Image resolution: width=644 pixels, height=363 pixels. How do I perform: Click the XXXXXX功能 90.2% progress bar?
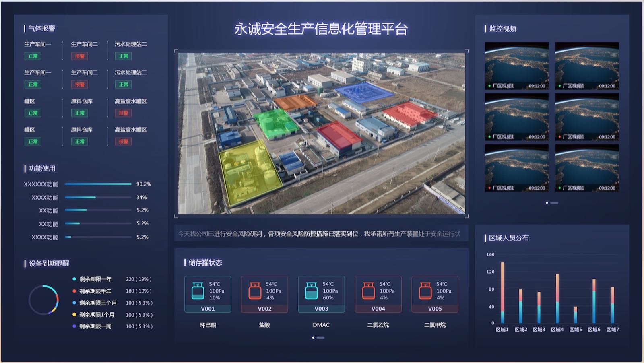tap(98, 184)
